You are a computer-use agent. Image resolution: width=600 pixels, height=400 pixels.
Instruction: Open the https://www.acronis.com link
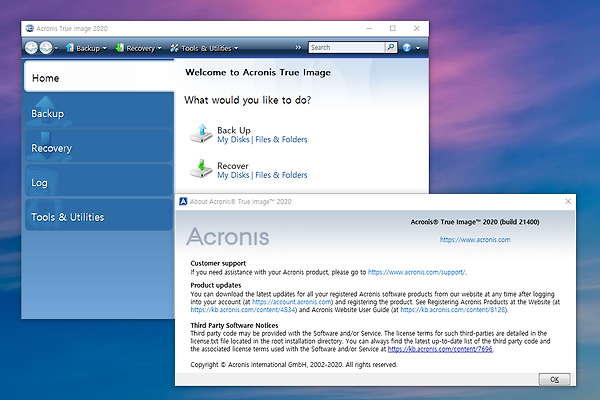[475, 240]
